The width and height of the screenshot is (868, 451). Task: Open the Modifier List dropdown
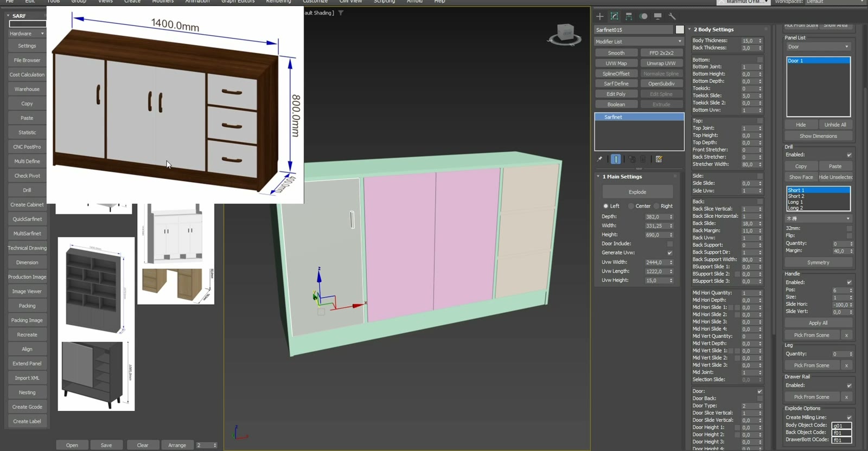[639, 41]
